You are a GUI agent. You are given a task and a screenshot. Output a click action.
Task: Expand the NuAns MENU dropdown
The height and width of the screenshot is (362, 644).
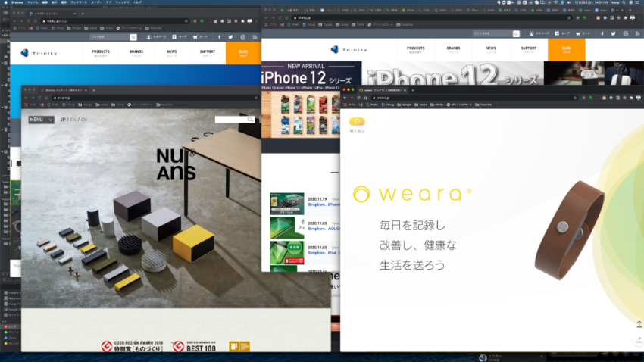41,120
